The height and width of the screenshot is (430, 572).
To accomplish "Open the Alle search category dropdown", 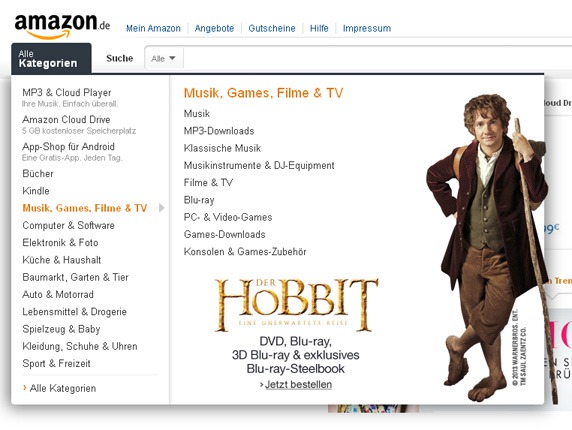I will coord(164,58).
